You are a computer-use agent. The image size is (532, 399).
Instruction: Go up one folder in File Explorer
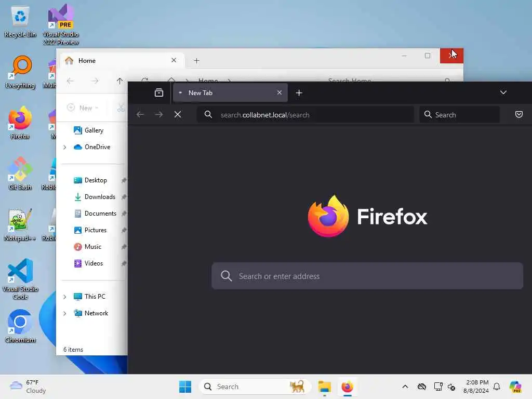119,81
